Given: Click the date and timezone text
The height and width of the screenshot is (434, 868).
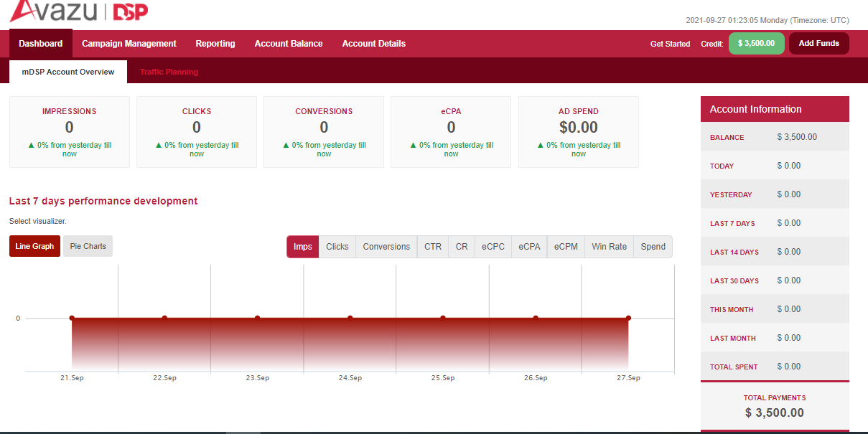Looking at the screenshot, I should [x=767, y=21].
